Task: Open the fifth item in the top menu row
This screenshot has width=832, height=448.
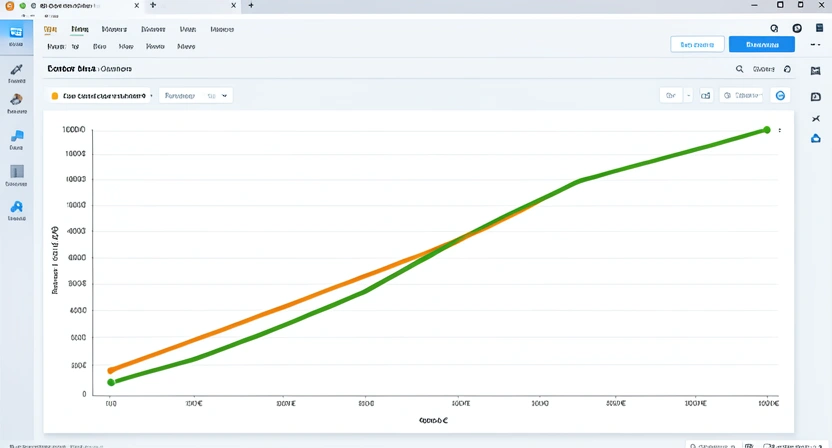Action: [x=187, y=29]
